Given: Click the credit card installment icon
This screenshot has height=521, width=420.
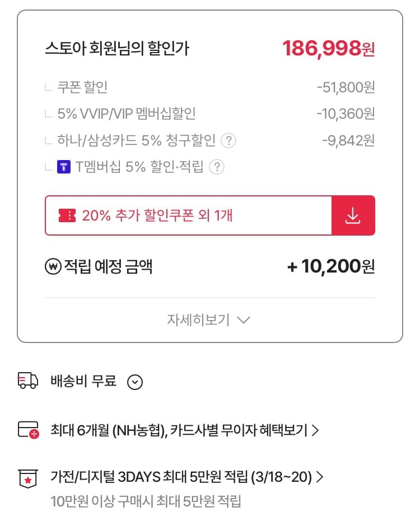Looking at the screenshot, I should (28, 430).
